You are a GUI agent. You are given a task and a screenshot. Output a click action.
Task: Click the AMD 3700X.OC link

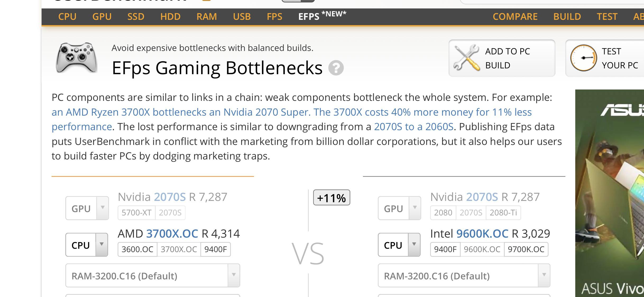(x=172, y=234)
